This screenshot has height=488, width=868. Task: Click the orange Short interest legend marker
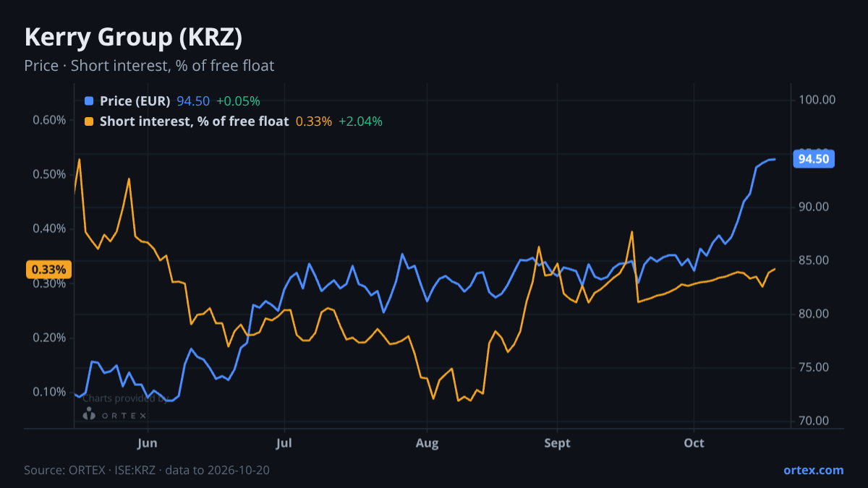(89, 121)
